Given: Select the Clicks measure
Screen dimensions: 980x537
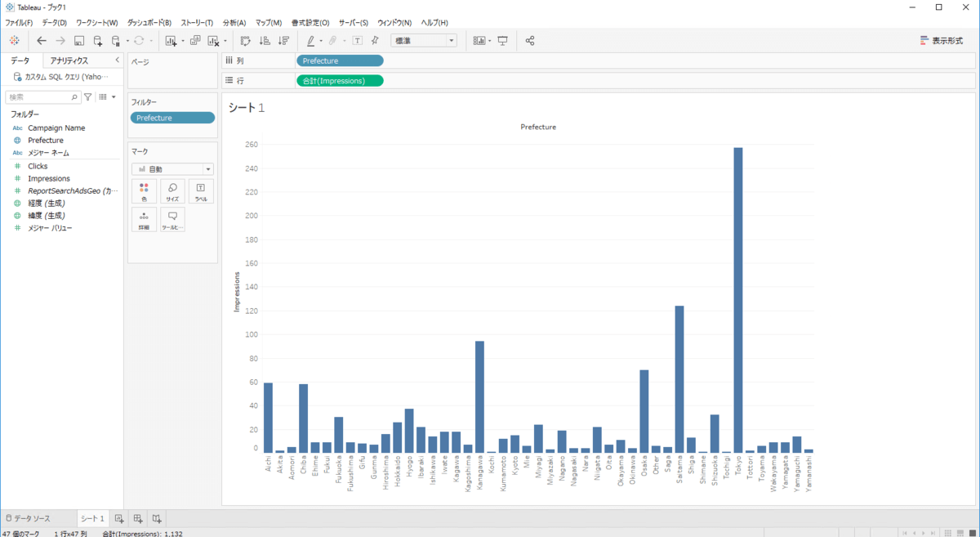Looking at the screenshot, I should (x=38, y=166).
